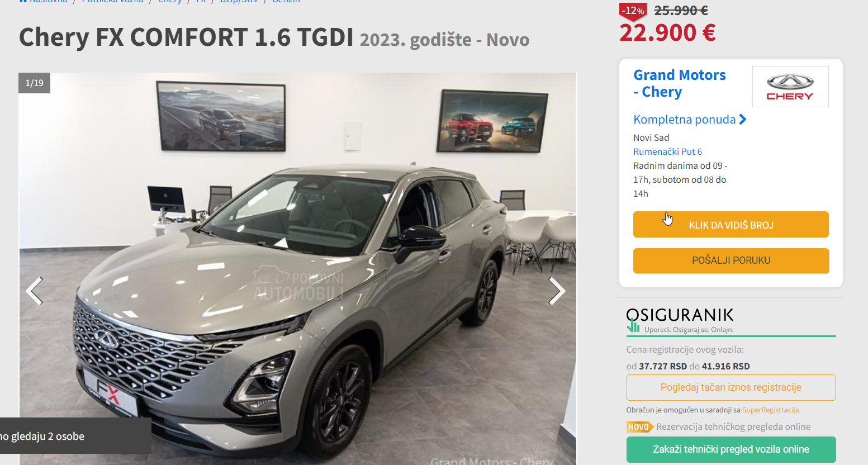Click Pogledaj tačan iznos registracije
The height and width of the screenshot is (465, 868).
[x=731, y=387]
